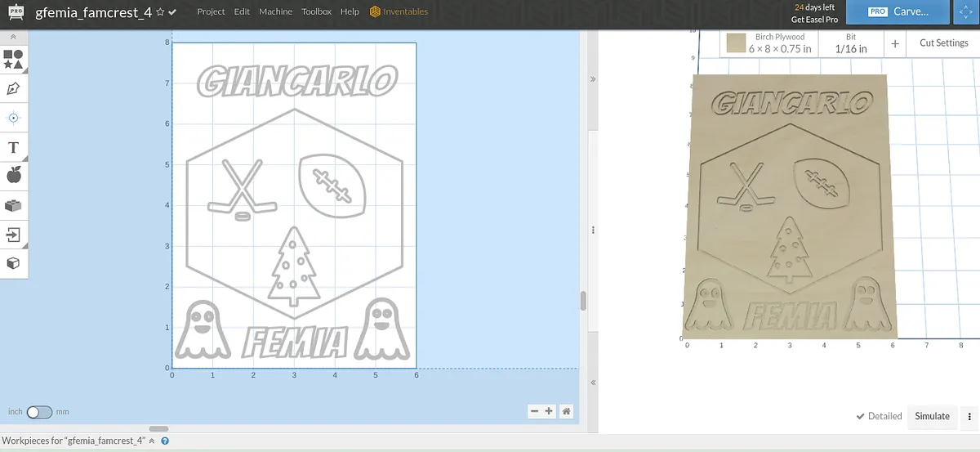Image resolution: width=980 pixels, height=452 pixels.
Task: Click the Carve button
Action: click(898, 12)
